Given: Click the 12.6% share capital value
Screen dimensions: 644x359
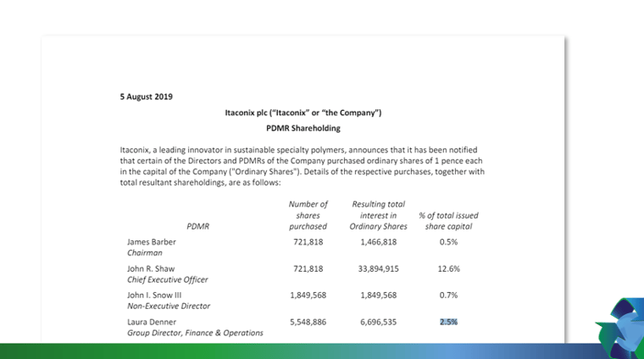Looking at the screenshot, I should [x=448, y=268].
